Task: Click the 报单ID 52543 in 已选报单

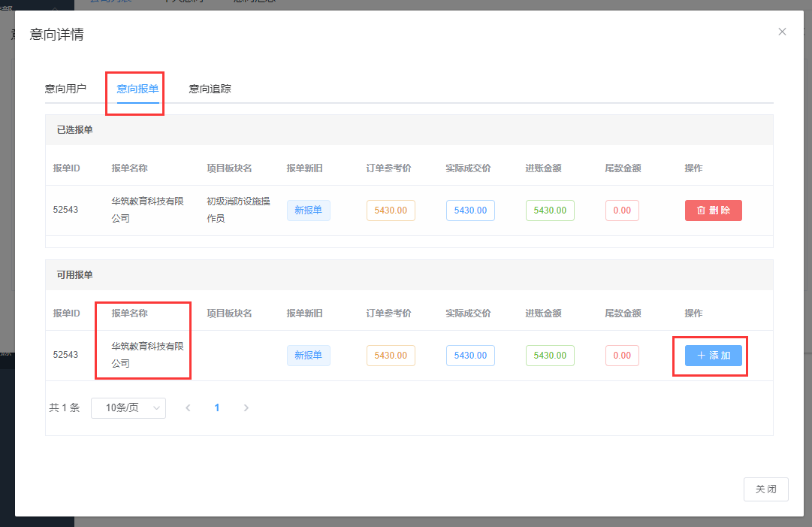Action: [x=65, y=210]
